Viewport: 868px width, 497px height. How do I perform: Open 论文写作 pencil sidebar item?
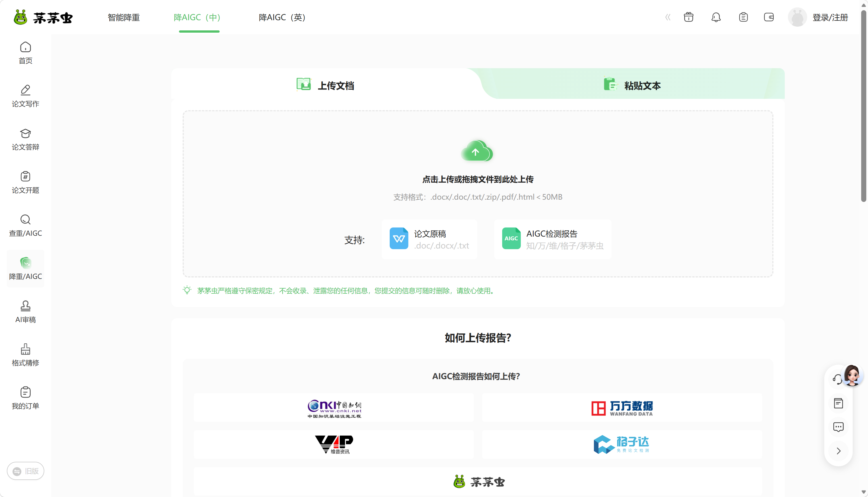(25, 96)
